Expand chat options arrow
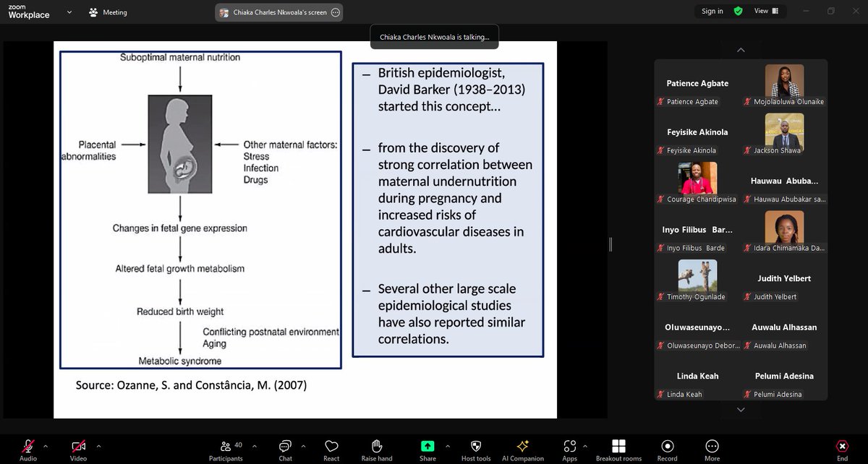 (x=303, y=446)
